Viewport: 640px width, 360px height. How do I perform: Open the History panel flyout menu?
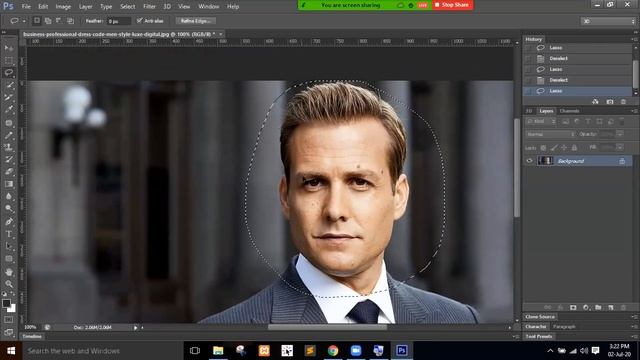coord(635,39)
